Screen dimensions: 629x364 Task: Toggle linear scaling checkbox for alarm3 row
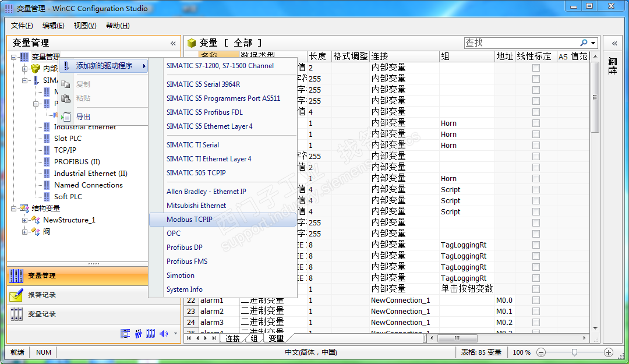pyautogui.click(x=536, y=322)
